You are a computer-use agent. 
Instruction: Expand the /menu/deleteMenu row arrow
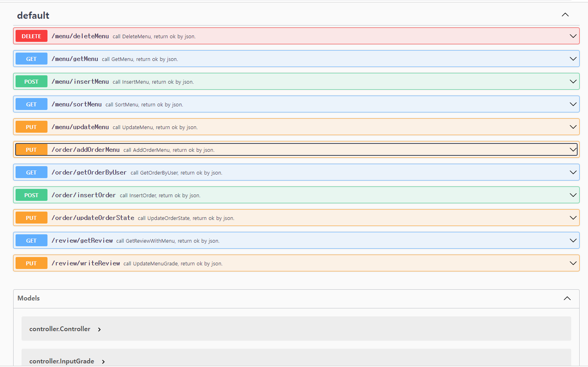[573, 36]
